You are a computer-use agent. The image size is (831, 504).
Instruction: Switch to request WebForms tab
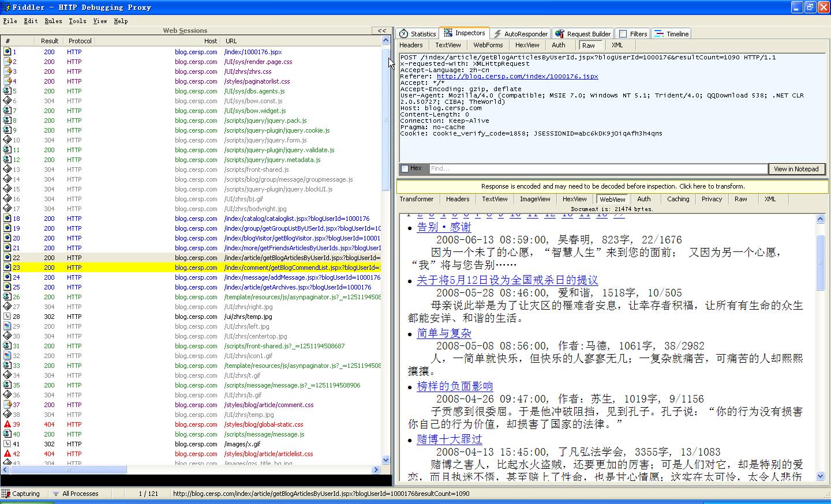tap(488, 45)
